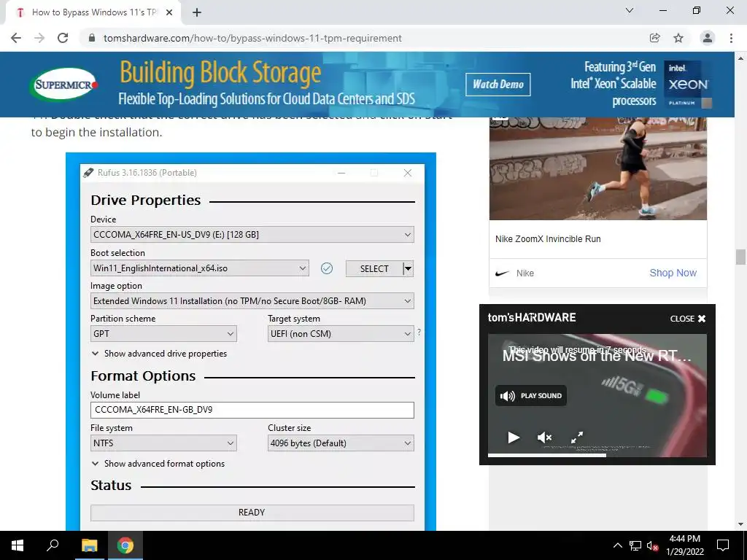Close the Tom's Hardware video popup
This screenshot has width=747, height=560.
coord(688,319)
